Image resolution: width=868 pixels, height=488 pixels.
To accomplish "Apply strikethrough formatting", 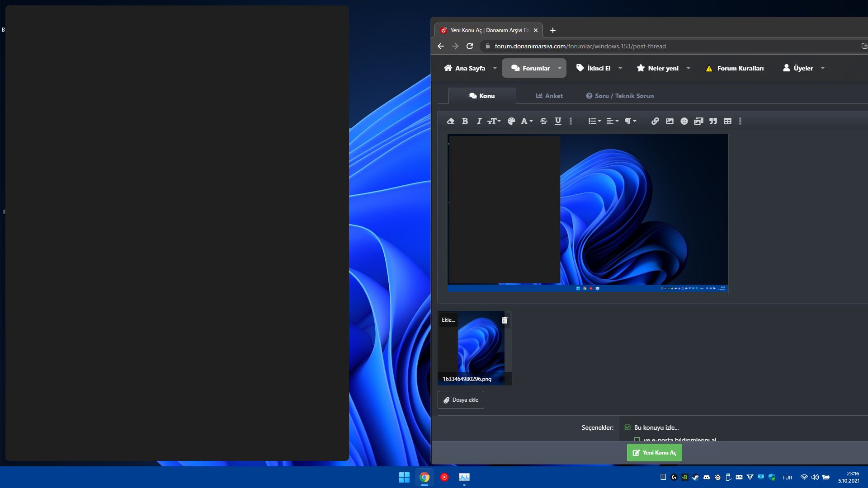I will click(543, 121).
